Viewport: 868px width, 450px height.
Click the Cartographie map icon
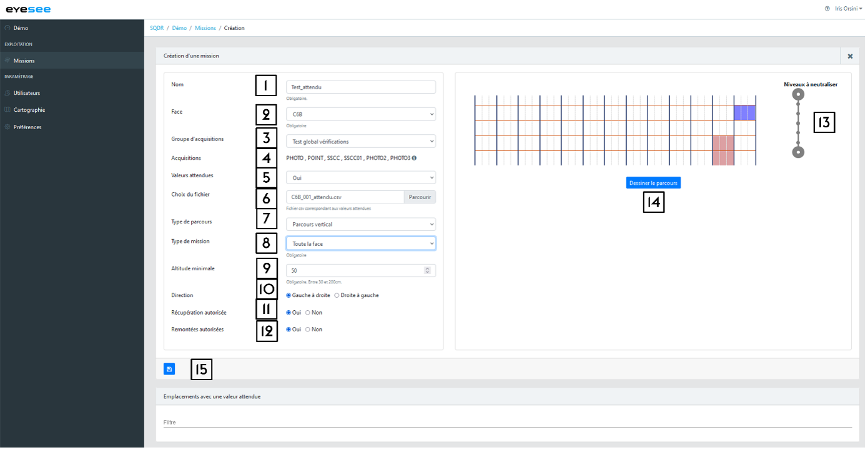point(7,110)
